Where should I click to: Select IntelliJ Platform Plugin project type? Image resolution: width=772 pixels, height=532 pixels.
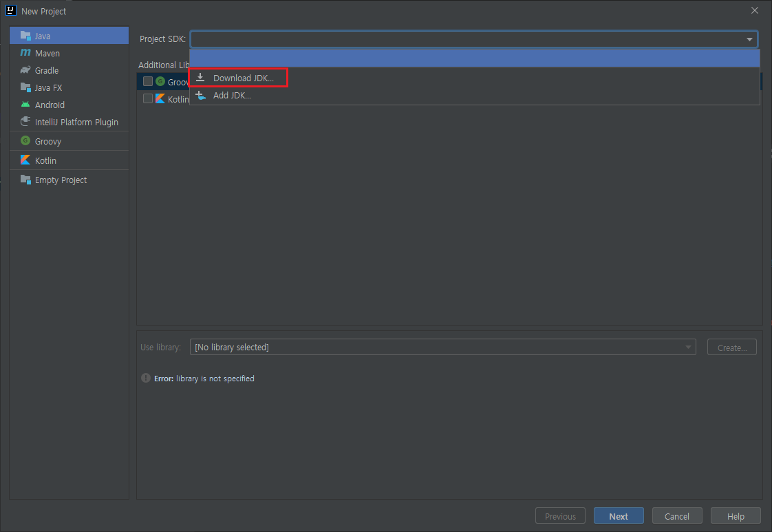pos(69,123)
